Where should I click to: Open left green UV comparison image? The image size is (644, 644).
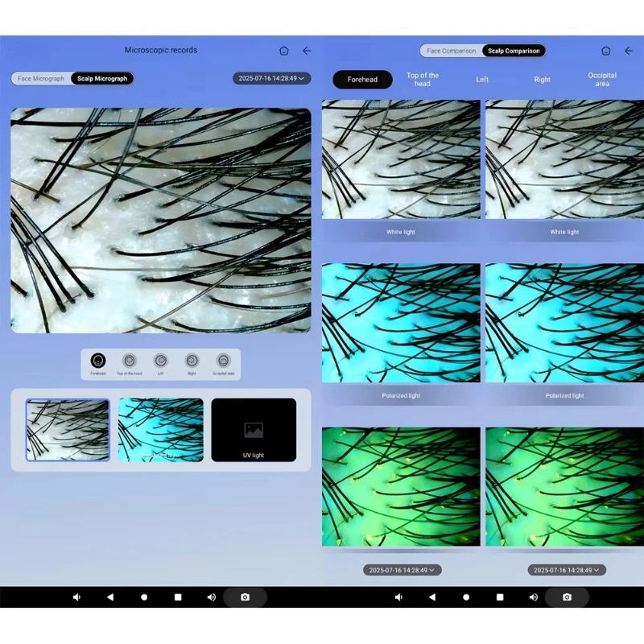(x=401, y=487)
